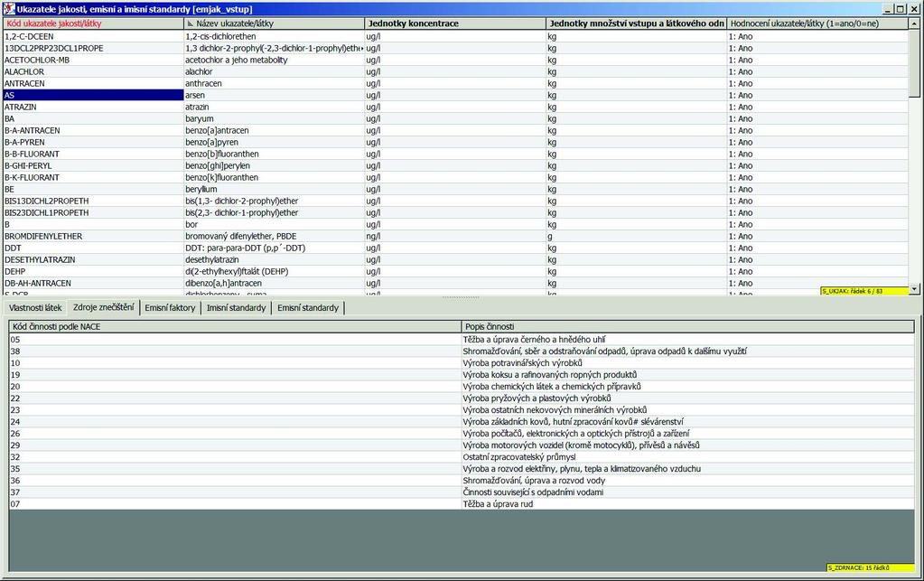Click Jednotky množství vstupu column header
The height and width of the screenshot is (581, 924).
coord(637,23)
